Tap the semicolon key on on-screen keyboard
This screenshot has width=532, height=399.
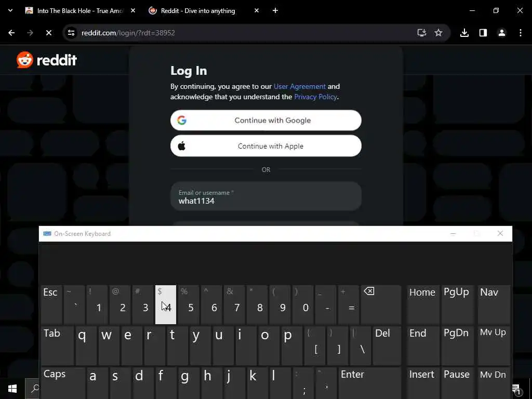pyautogui.click(x=303, y=383)
